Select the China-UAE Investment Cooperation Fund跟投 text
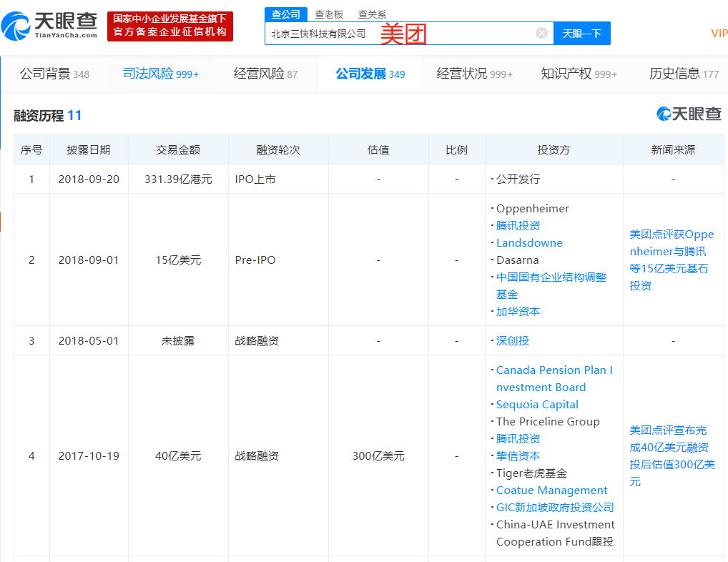728x562 pixels. pos(555,533)
